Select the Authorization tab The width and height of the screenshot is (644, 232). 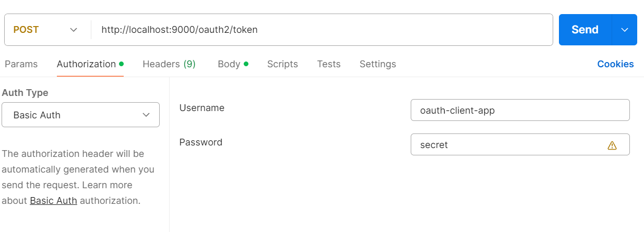click(86, 64)
